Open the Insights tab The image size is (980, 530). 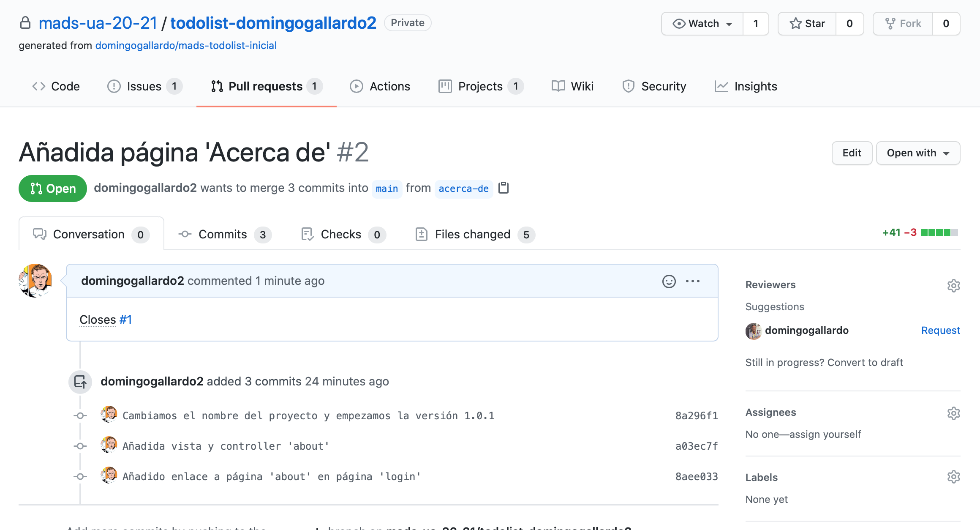click(746, 86)
